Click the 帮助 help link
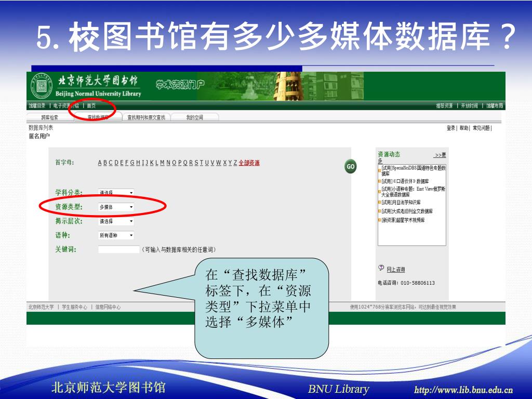This screenshot has height=399, width=532. 464,128
